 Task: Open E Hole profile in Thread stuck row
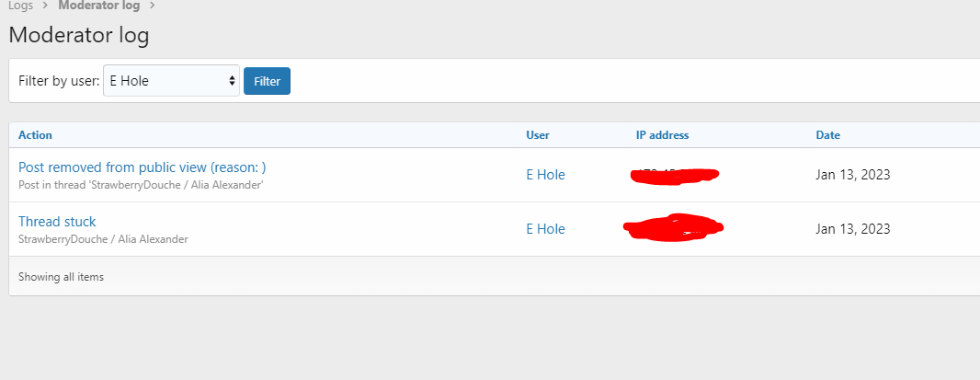(546, 229)
